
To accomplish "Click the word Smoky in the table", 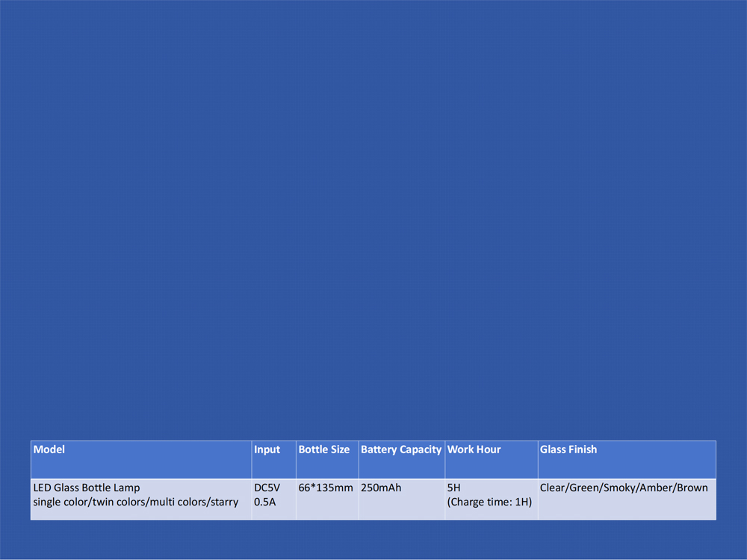I will click(x=620, y=488).
